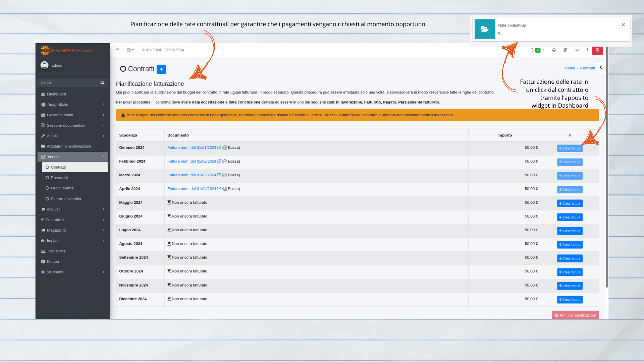Toggle the sidebar hamburger menu
This screenshot has width=644, height=362.
pyautogui.click(x=117, y=50)
